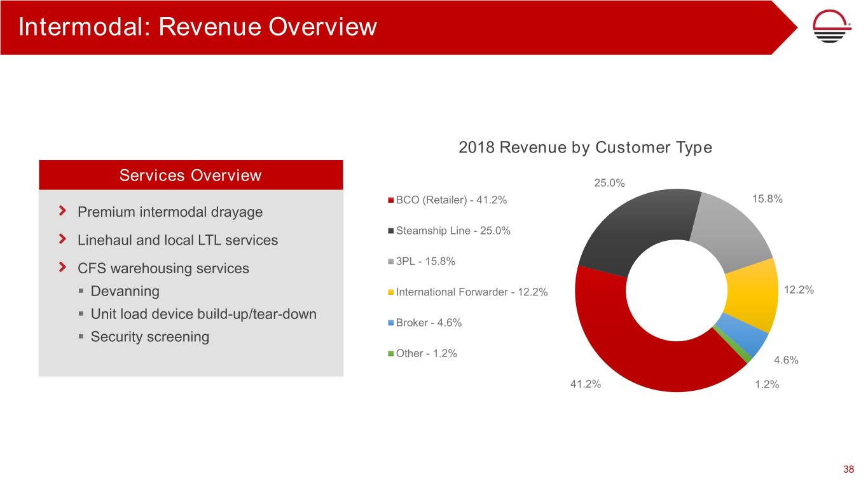868x488 pixels.
Task: Select the blue Broker legend marker
Action: pyautogui.click(x=391, y=323)
